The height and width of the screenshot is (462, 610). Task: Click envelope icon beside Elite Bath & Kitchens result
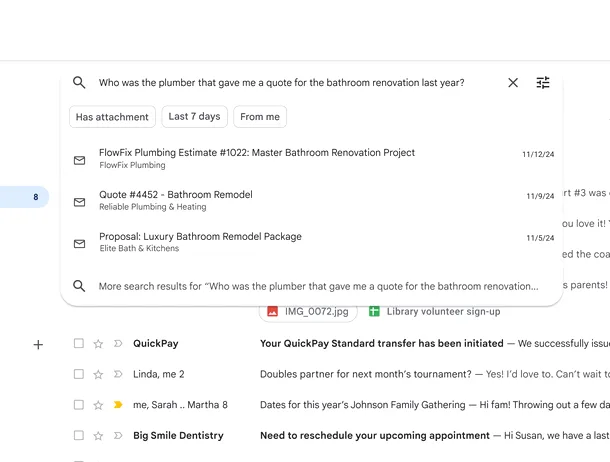click(x=79, y=244)
